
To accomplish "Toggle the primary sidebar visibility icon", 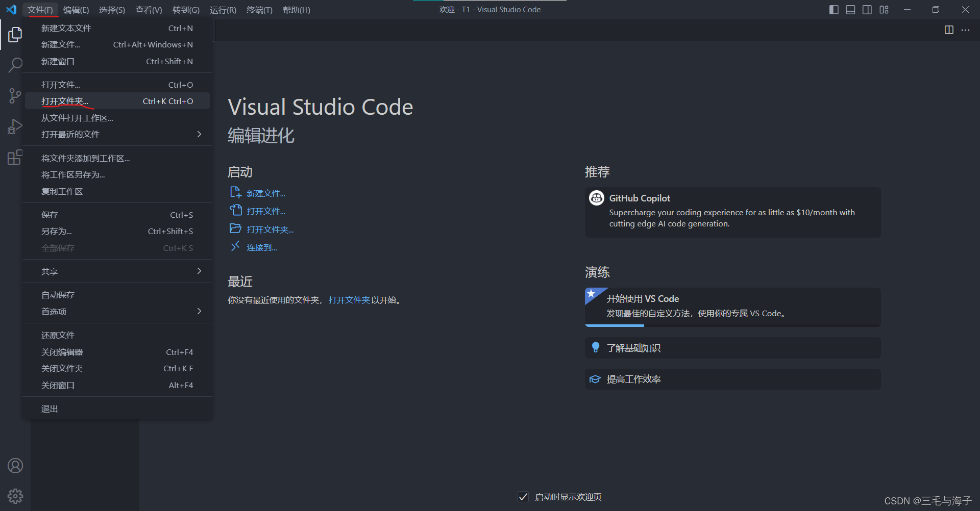I will tap(834, 9).
